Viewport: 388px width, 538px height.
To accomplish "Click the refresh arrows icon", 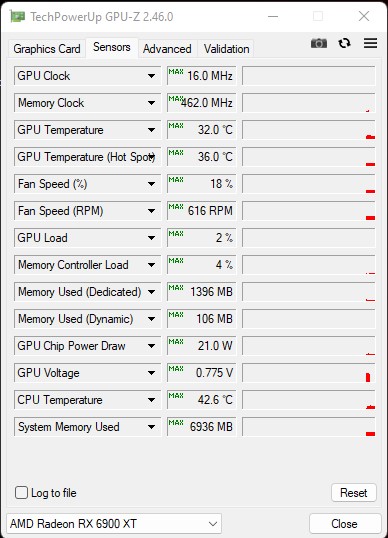I will [344, 43].
